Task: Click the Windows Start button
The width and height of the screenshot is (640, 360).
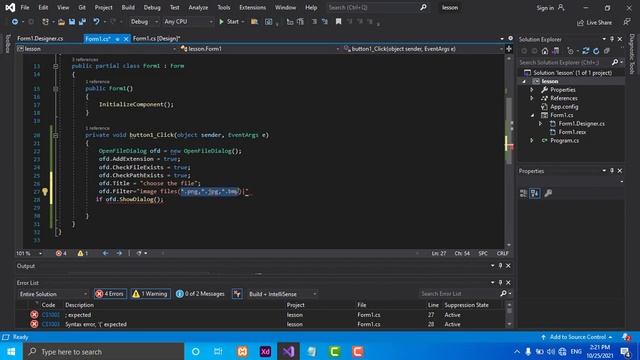Action: (x=11, y=351)
